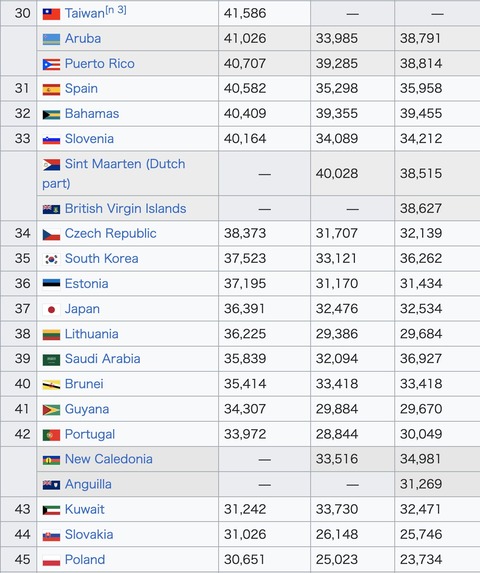The height and width of the screenshot is (573, 480).
Task: Open the New Caledonia link
Action: coord(108,459)
